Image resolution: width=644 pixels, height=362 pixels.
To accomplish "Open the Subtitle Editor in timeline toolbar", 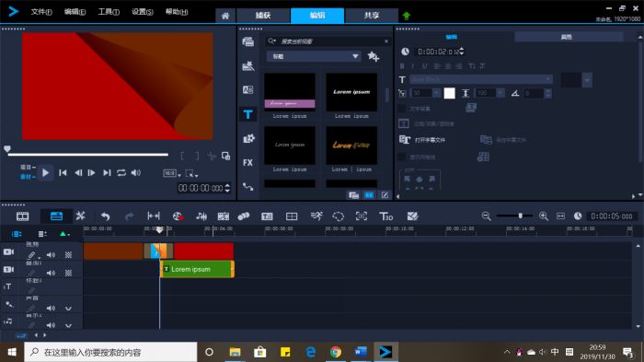I will coord(267,216).
